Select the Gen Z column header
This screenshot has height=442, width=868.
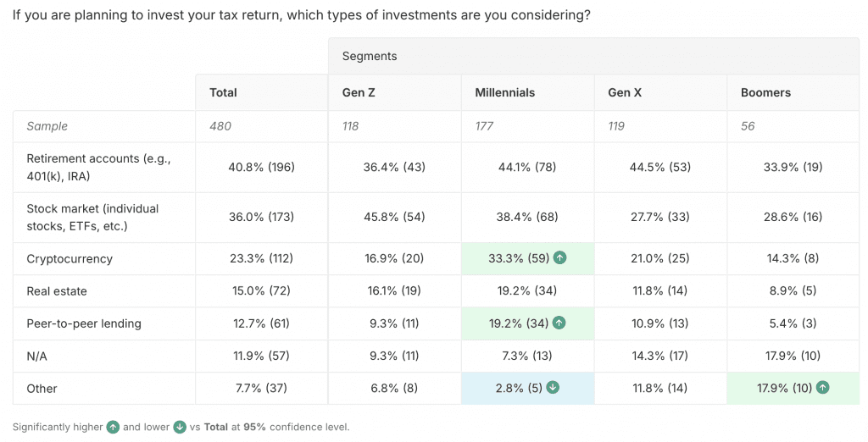(359, 92)
